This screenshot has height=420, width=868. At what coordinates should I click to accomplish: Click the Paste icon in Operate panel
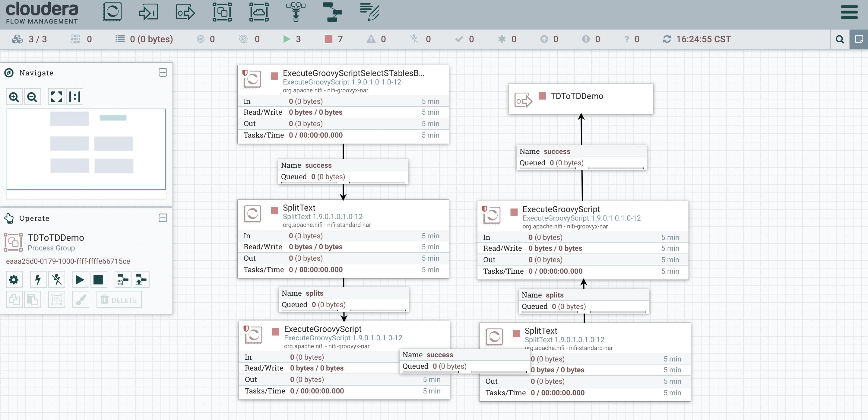pos(32,299)
